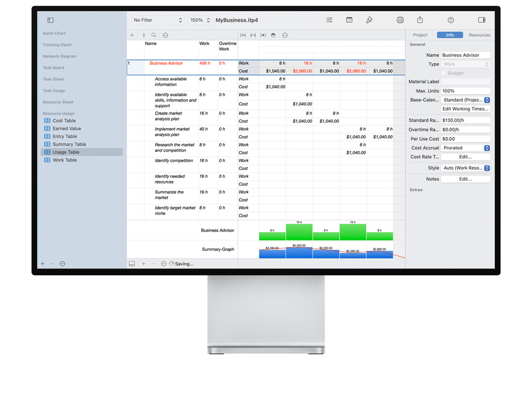Select Summary Table in the sidebar

pos(82,144)
